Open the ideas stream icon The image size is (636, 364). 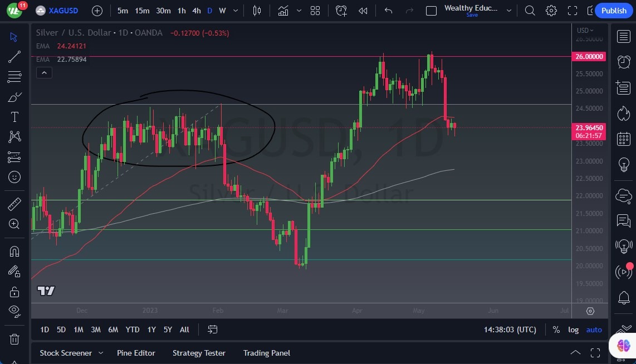click(x=623, y=246)
